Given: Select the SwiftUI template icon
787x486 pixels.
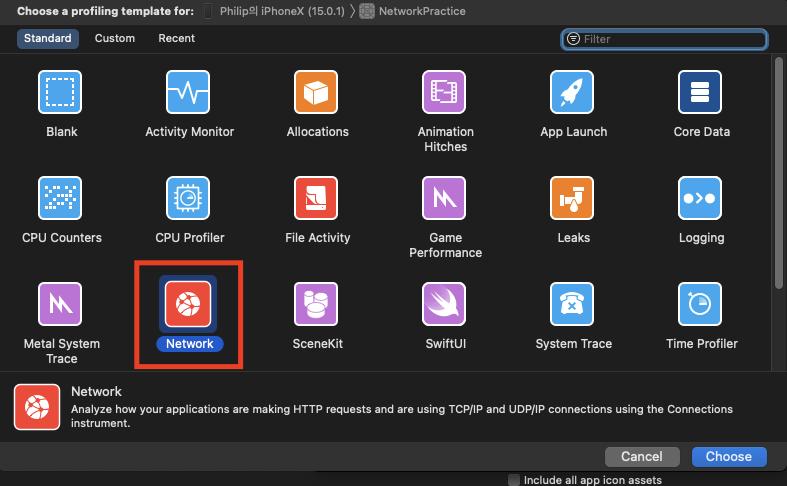Looking at the screenshot, I should click(444, 304).
